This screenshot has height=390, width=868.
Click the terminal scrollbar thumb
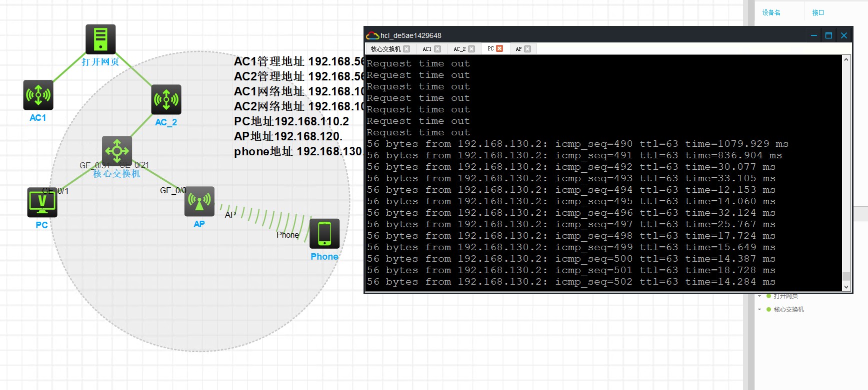[x=846, y=276]
